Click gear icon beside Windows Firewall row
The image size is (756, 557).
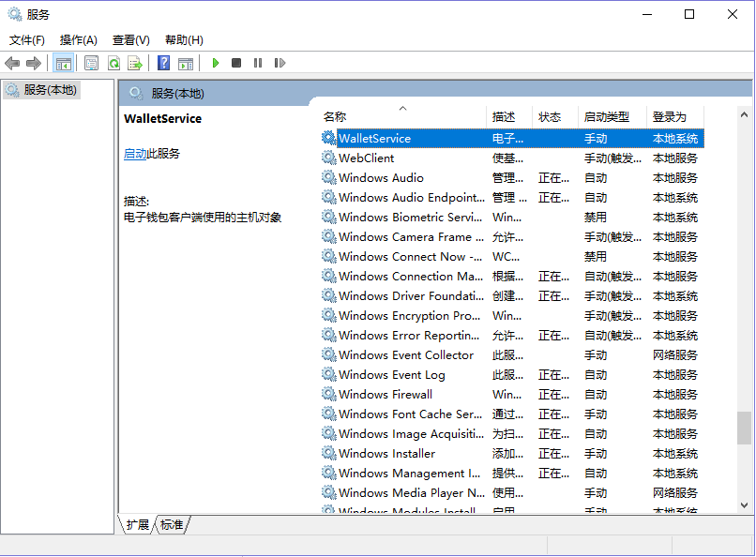point(329,394)
